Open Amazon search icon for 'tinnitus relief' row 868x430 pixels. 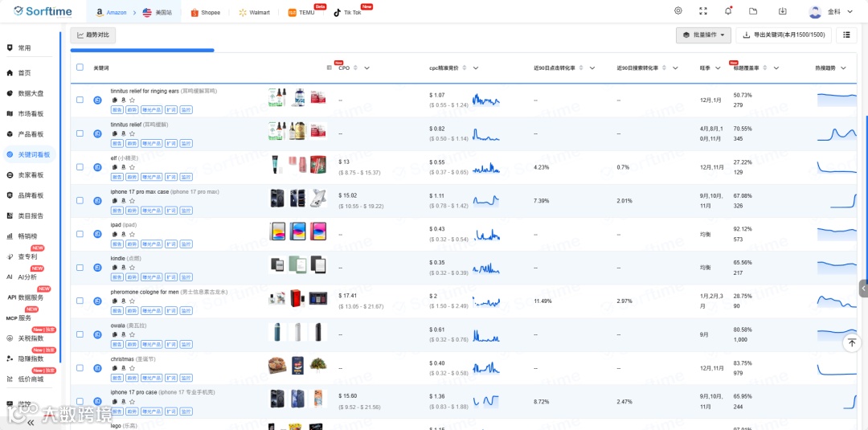click(123, 133)
